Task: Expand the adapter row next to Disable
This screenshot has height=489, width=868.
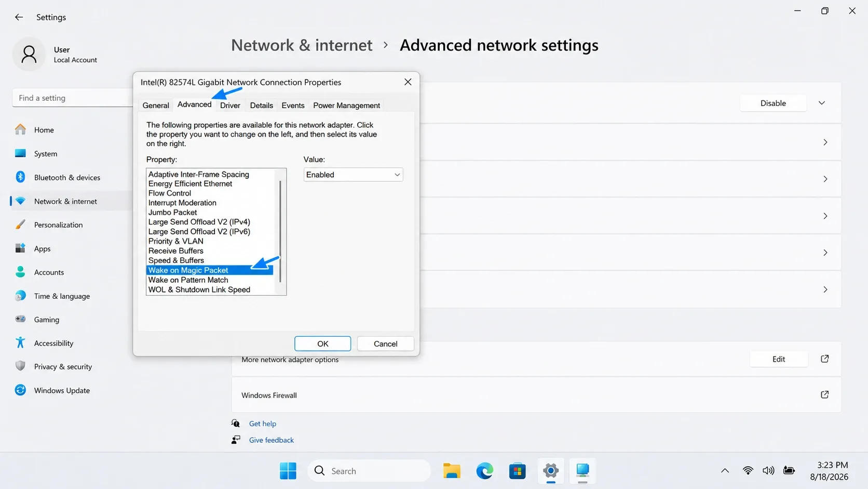Action: 822,103
